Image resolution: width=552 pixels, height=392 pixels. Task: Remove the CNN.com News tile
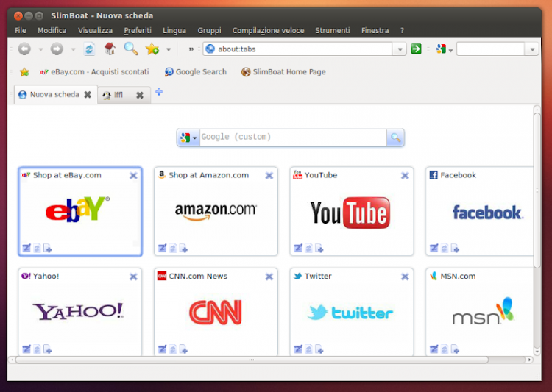coord(269,277)
